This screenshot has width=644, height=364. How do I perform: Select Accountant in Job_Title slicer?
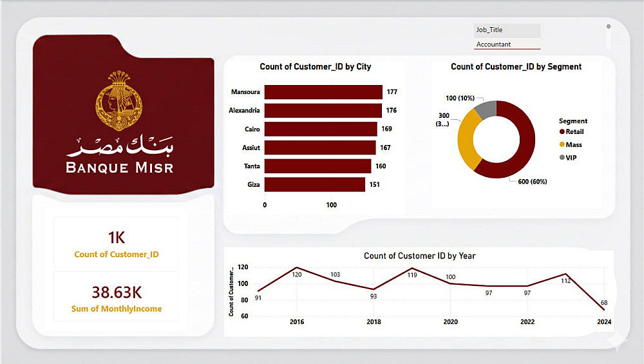click(507, 44)
